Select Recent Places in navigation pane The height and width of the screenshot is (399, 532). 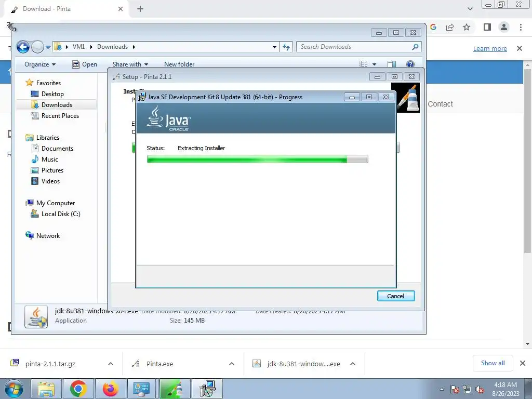pos(55,116)
